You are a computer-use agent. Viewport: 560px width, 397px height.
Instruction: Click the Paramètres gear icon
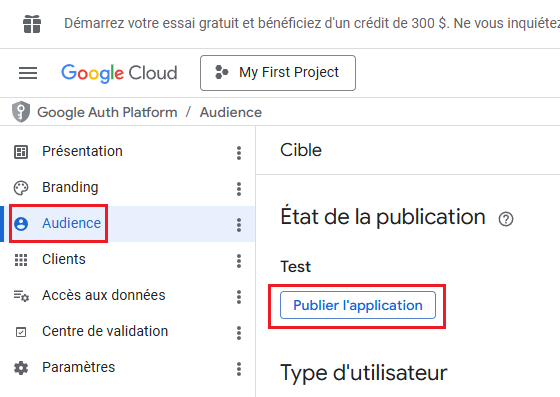[x=21, y=368]
